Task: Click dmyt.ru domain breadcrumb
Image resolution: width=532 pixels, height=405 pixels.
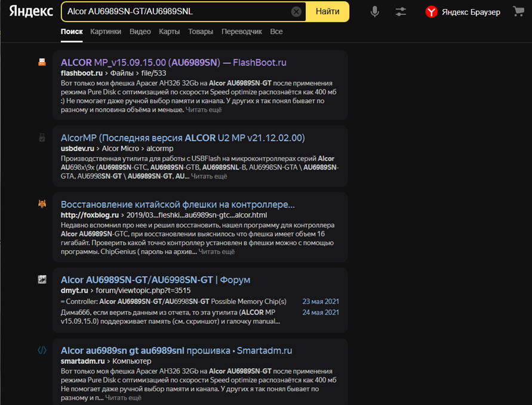Action: click(x=74, y=290)
